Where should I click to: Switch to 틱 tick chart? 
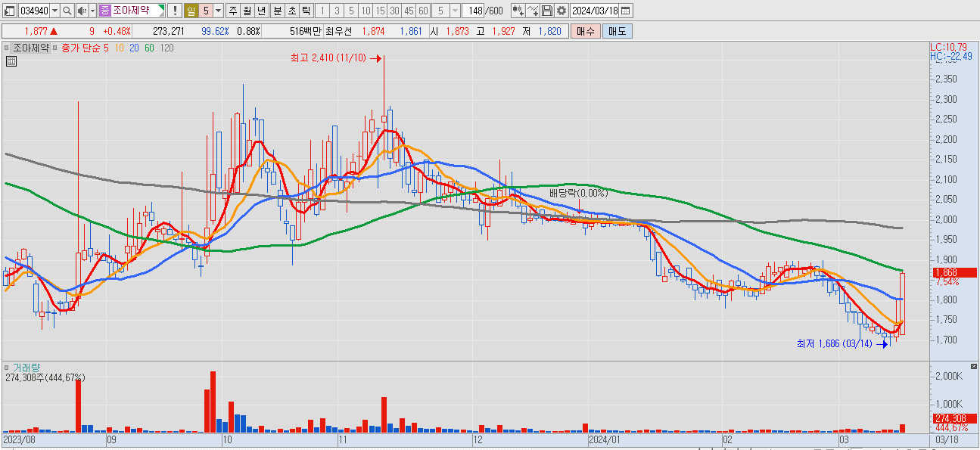(306, 11)
